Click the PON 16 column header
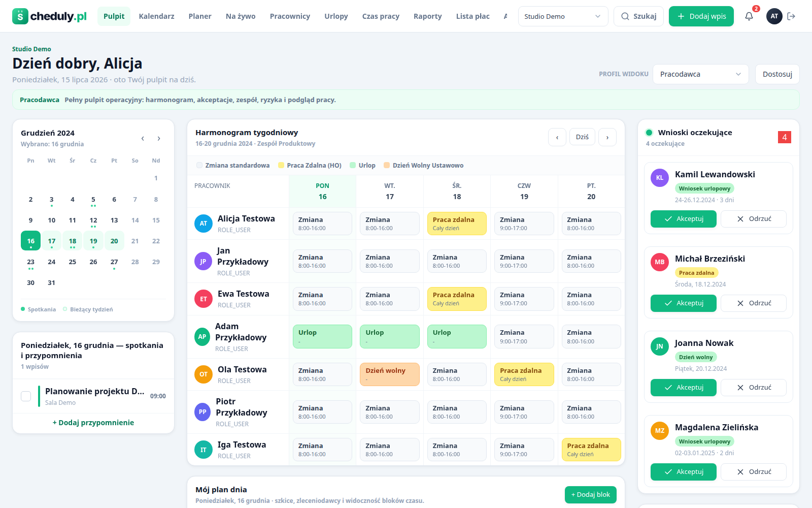812x508 pixels. [323, 191]
